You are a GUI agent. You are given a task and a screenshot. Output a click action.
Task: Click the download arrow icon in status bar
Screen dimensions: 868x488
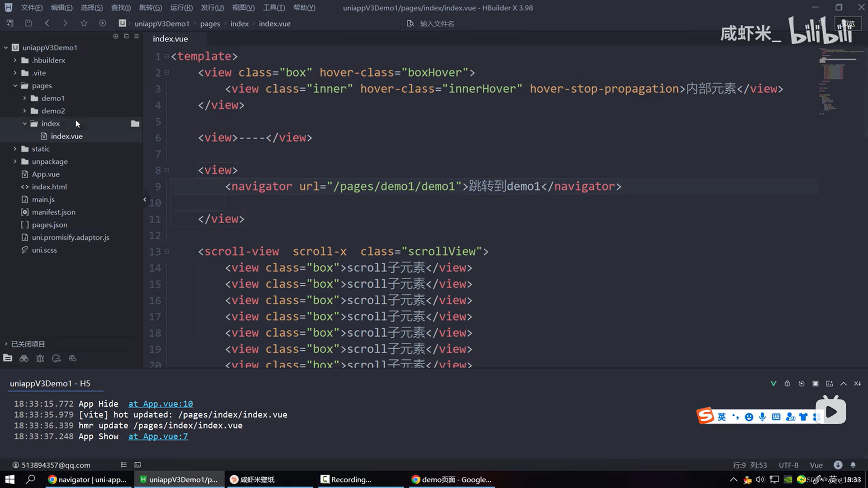[838, 465]
